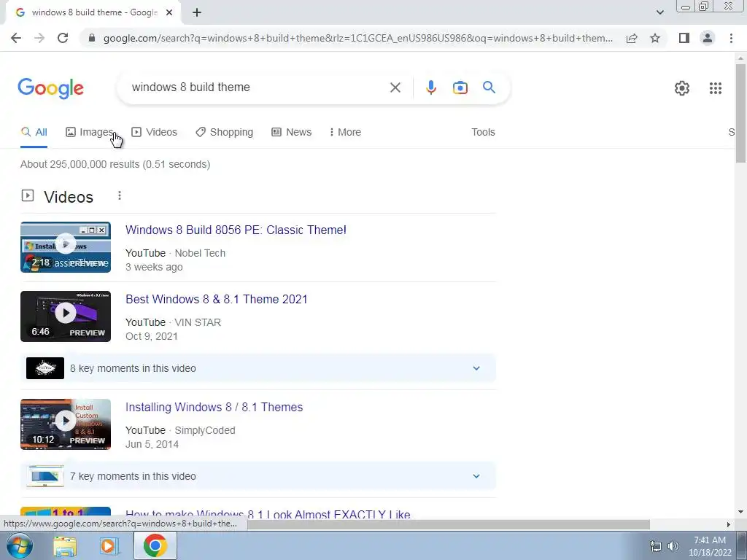747x560 pixels.
Task: Click the Videos section heading
Action: coord(69,197)
